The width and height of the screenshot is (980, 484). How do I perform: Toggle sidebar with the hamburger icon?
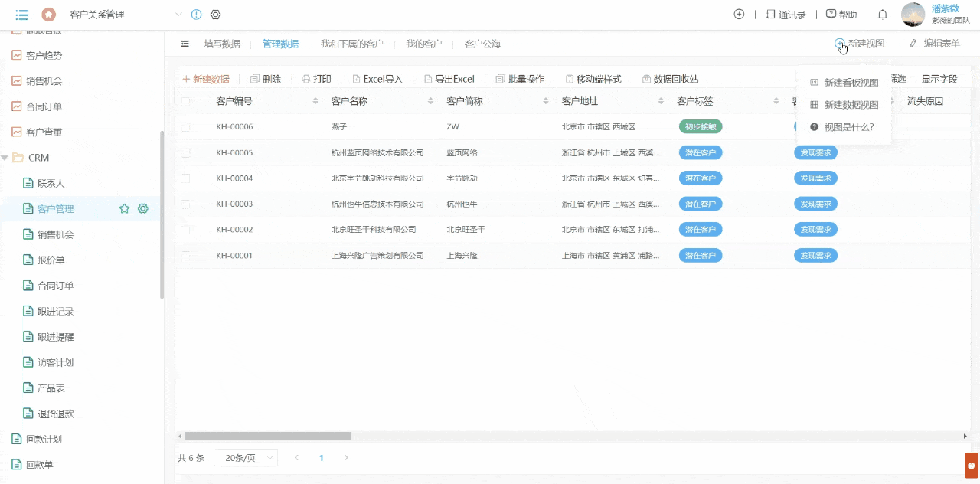[185, 44]
